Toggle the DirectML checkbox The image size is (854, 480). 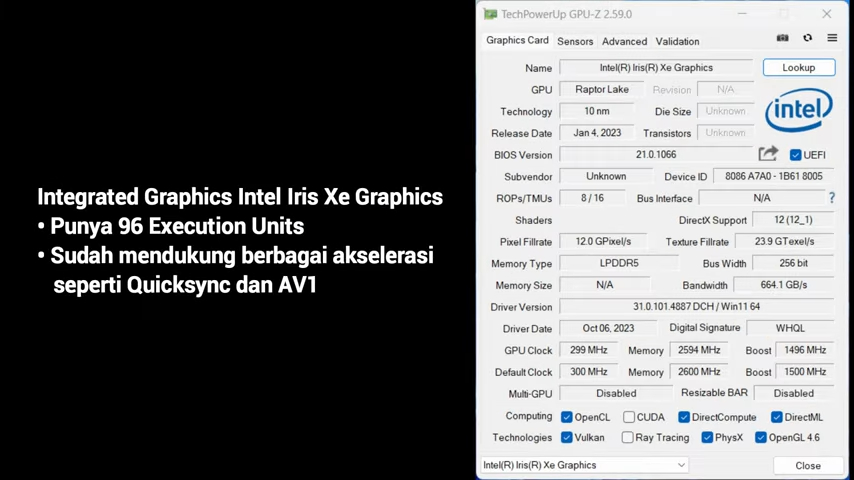pyautogui.click(x=776, y=417)
